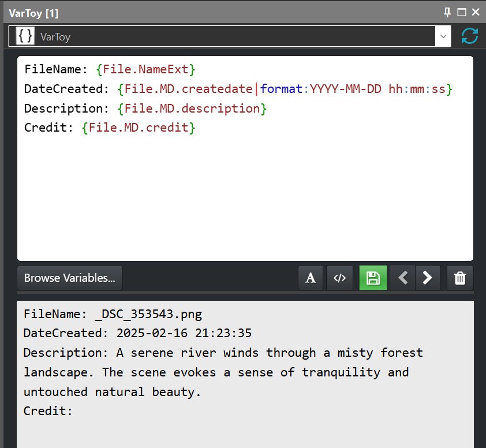Open the font settings A icon
The image size is (486, 448).
click(311, 278)
